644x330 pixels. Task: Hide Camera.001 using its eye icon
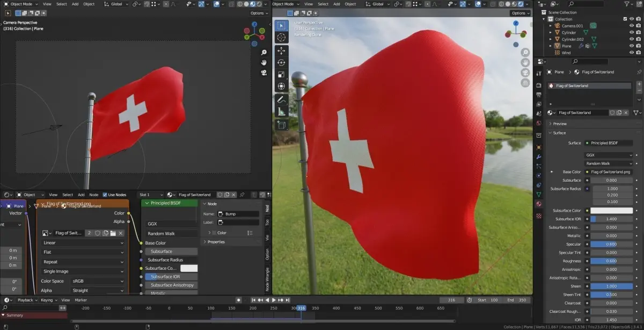631,26
